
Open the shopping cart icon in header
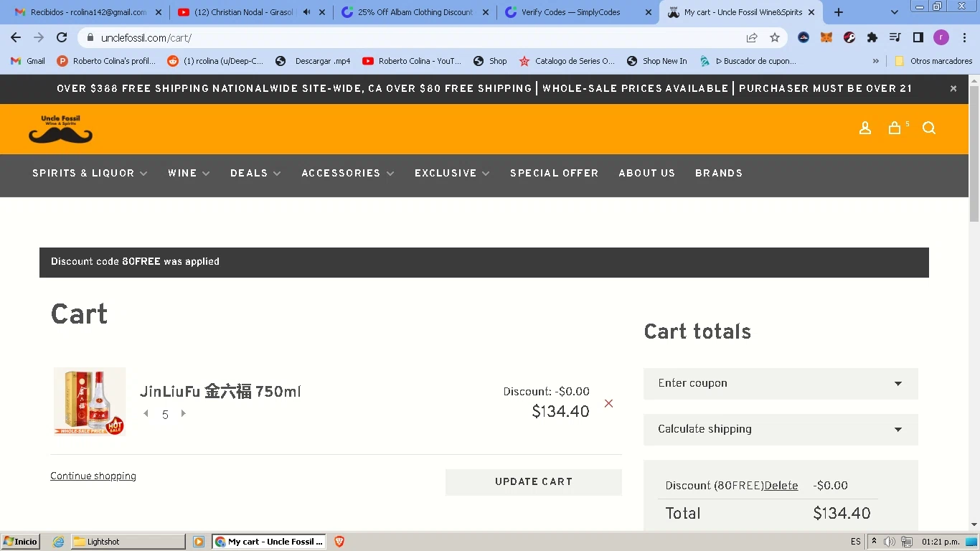pos(895,128)
